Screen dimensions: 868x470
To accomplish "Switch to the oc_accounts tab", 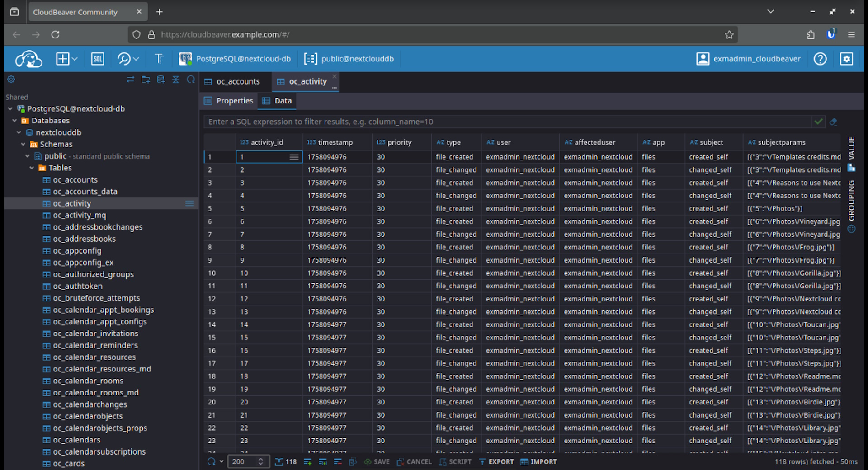I will pos(237,81).
